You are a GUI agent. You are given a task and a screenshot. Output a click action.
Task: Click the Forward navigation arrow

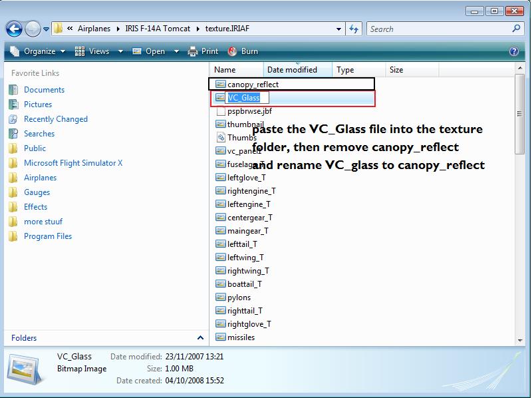pos(33,29)
